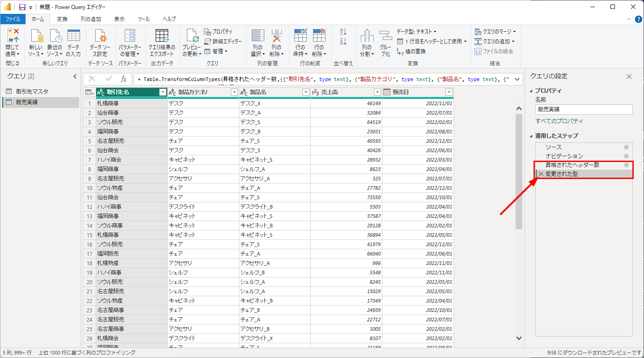Click the 名前 field containing 販売実績
644x358 pixels.
click(584, 109)
